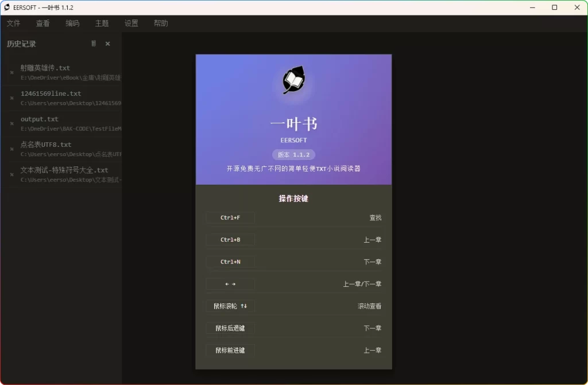Screen dimensions: 588x385
Task: Click the trash icon to clear history
Action: [93, 43]
